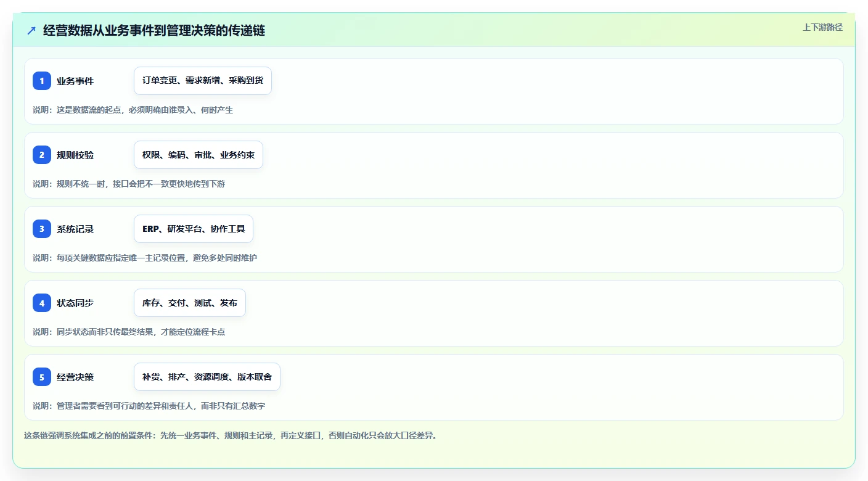This screenshot has width=868, height=481.
Task: Click the 订单变更、需求新增、采购到货 chip
Action: point(203,81)
